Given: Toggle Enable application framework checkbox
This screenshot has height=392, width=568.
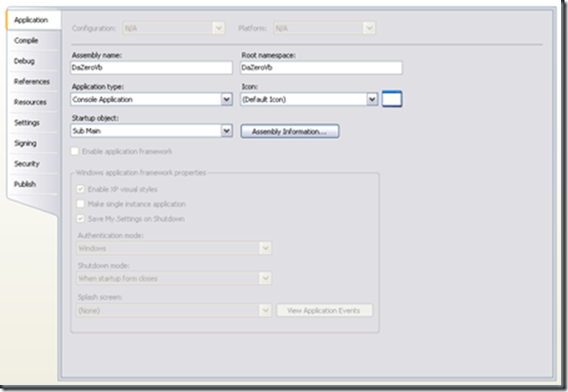Looking at the screenshot, I should pyautogui.click(x=76, y=152).
